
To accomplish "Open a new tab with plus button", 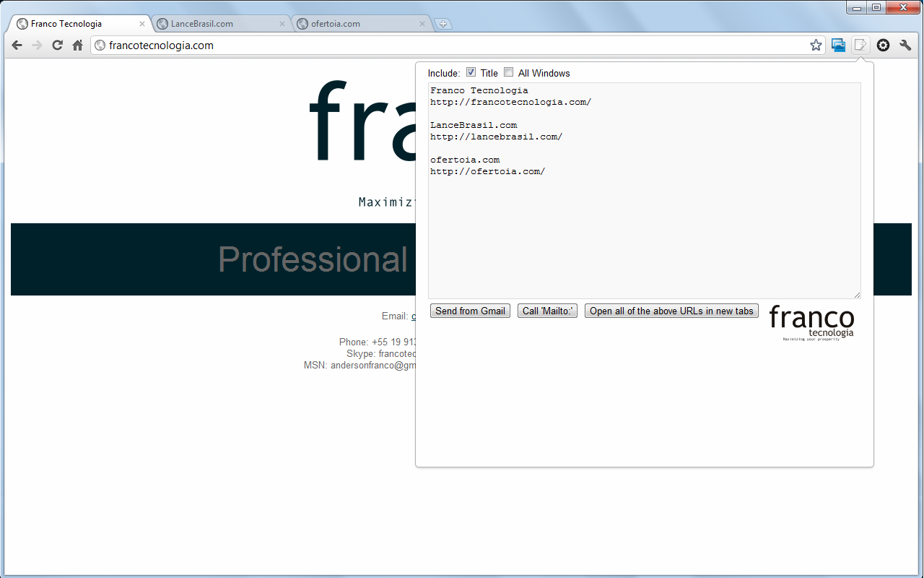I will [443, 24].
